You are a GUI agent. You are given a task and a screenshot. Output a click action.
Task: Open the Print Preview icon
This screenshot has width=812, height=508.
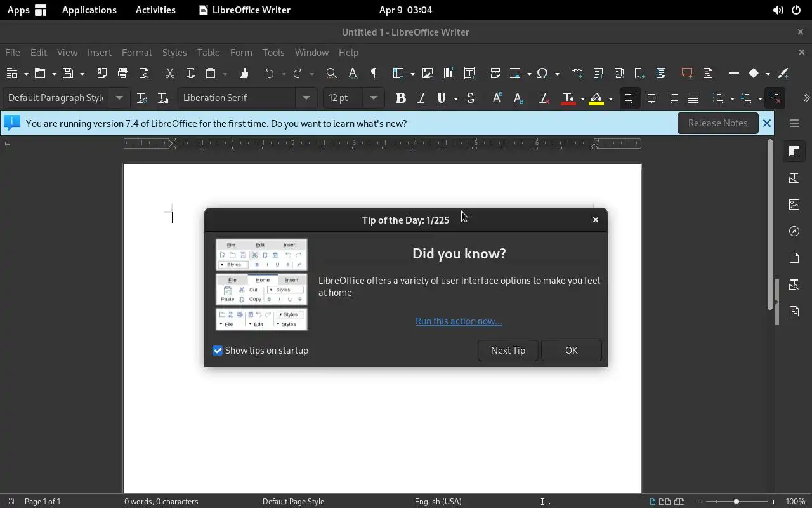pyautogui.click(x=144, y=74)
